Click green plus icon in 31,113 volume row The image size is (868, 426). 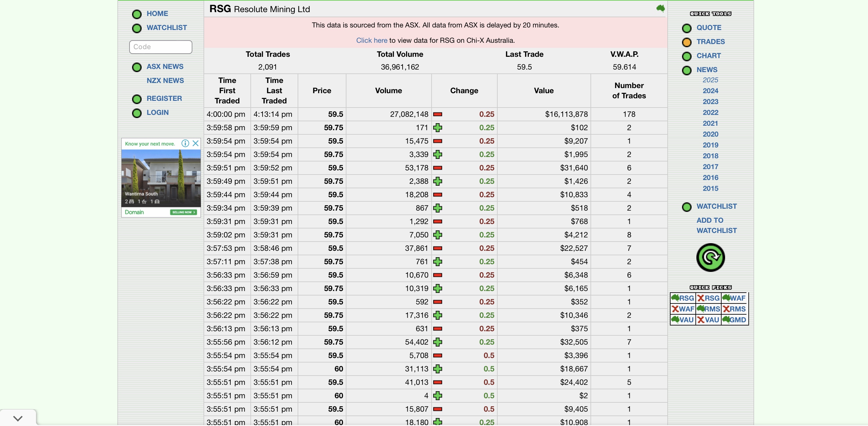[438, 369]
